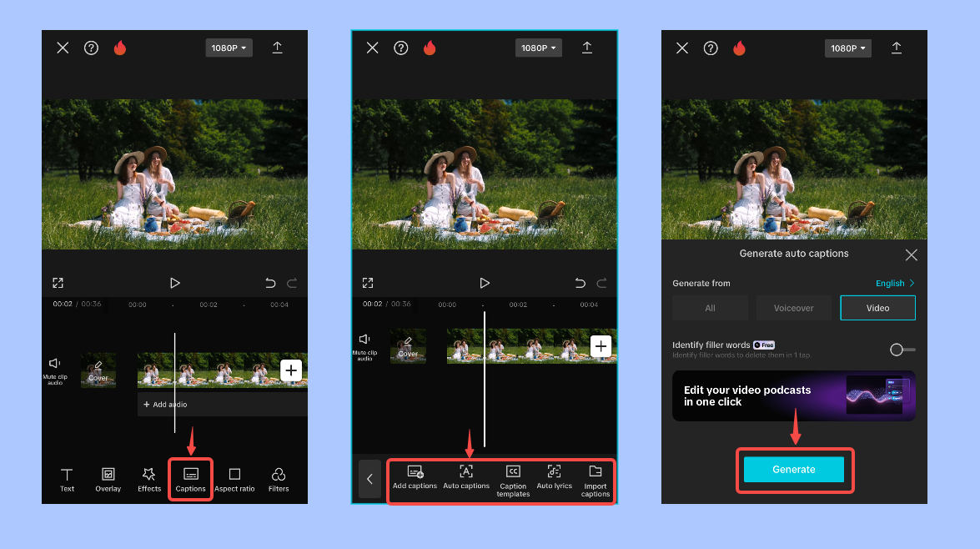Viewport: 980px width, 549px height.
Task: Tap export icon in right phone screen
Action: click(897, 48)
